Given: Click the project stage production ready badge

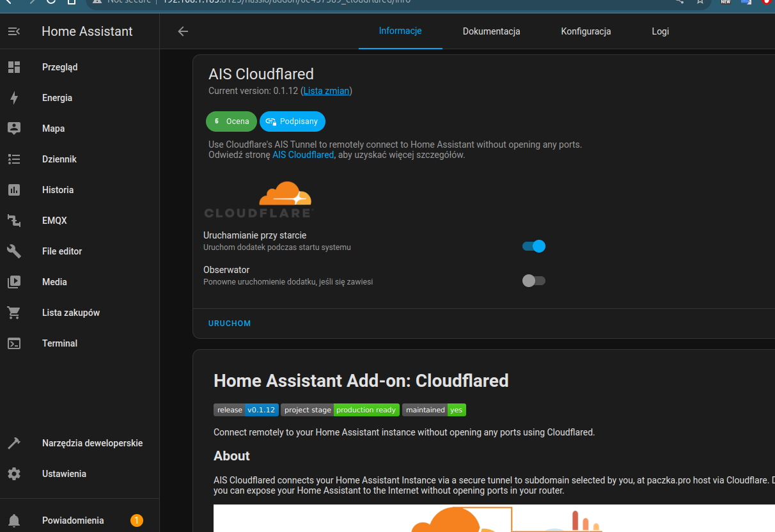Looking at the screenshot, I should click(x=340, y=410).
